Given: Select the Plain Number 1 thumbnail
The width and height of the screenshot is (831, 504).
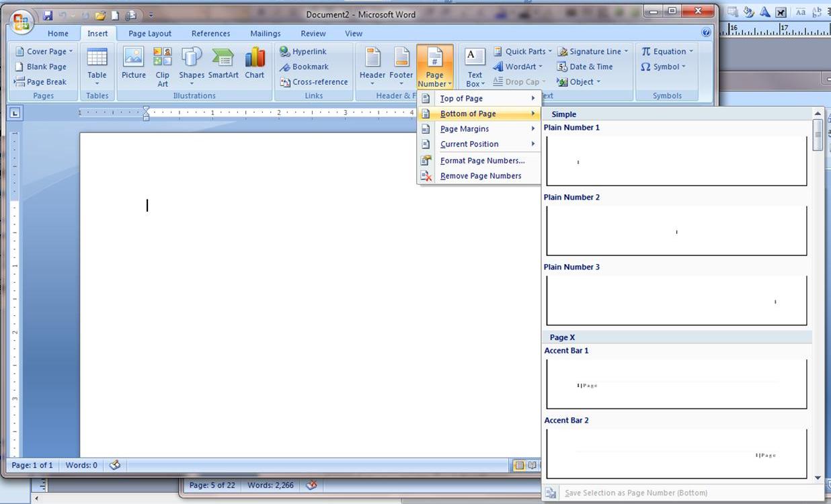Looking at the screenshot, I should tap(676, 161).
